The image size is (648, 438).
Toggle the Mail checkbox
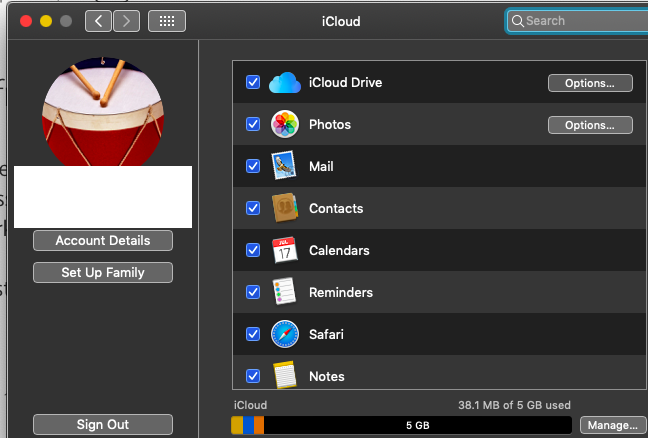(x=253, y=166)
